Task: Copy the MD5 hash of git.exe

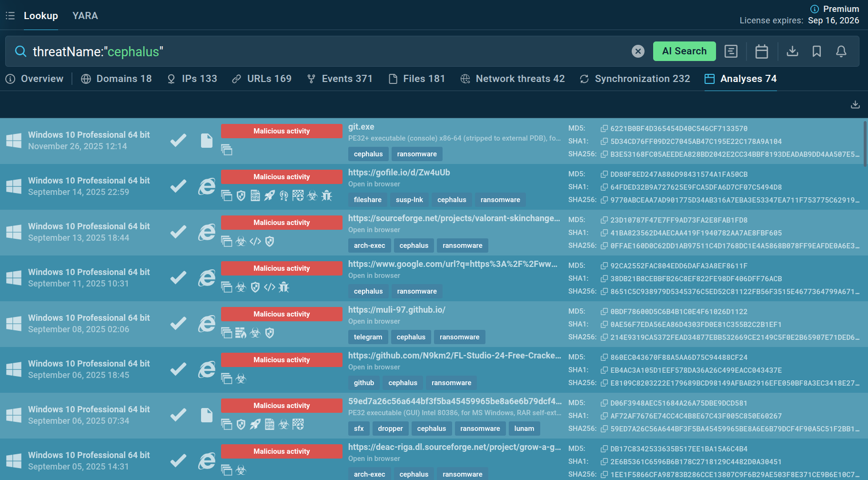Action: click(x=604, y=129)
